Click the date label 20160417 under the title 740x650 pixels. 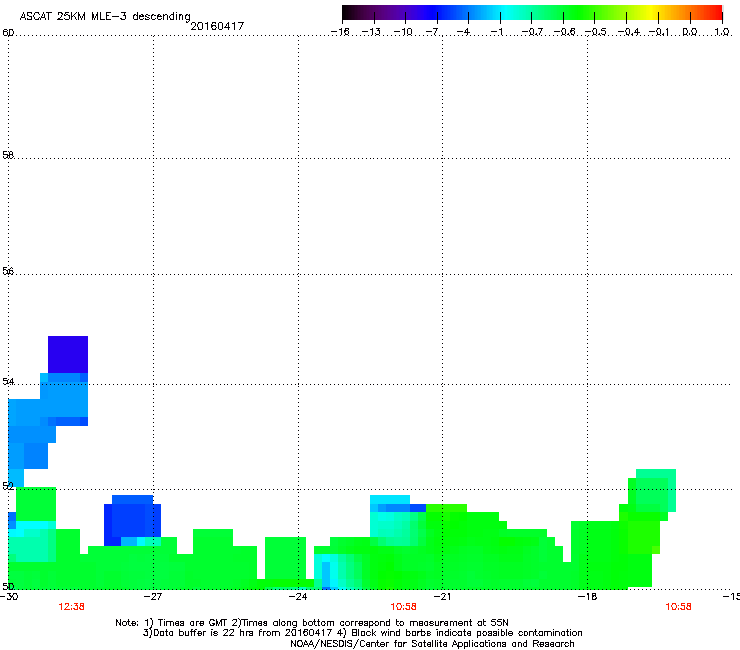click(217, 26)
